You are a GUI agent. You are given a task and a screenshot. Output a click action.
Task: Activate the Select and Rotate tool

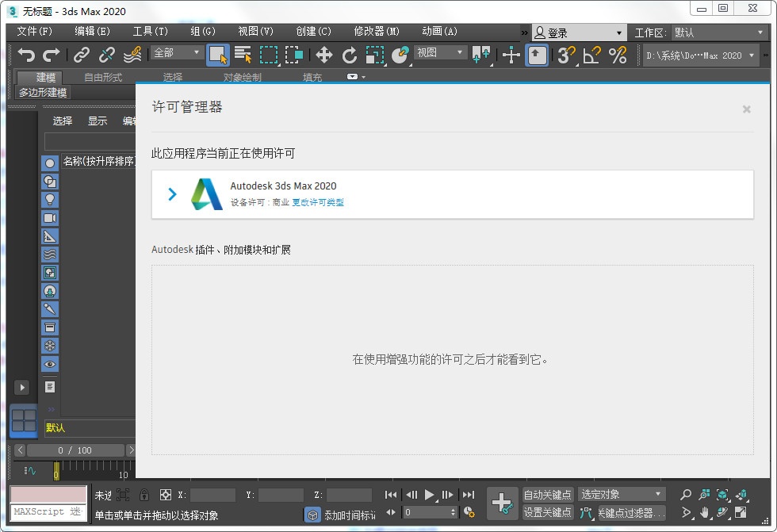point(350,55)
